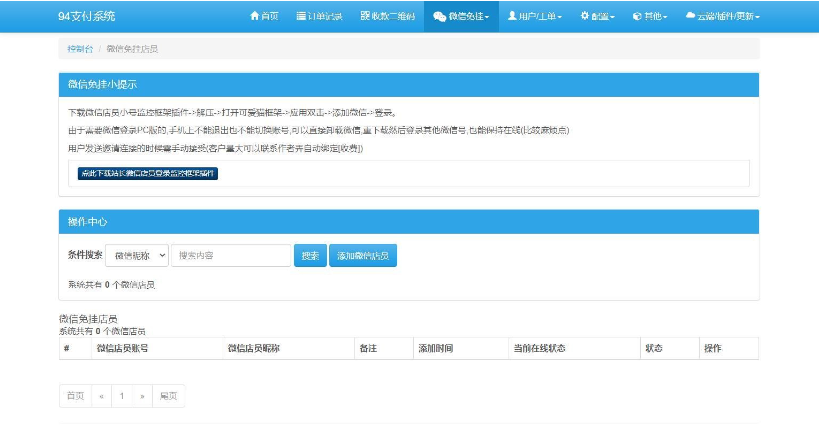Screen dimensions: 819x428
Task: Follow the 控制台 breadcrumb link
Action: coord(80,49)
